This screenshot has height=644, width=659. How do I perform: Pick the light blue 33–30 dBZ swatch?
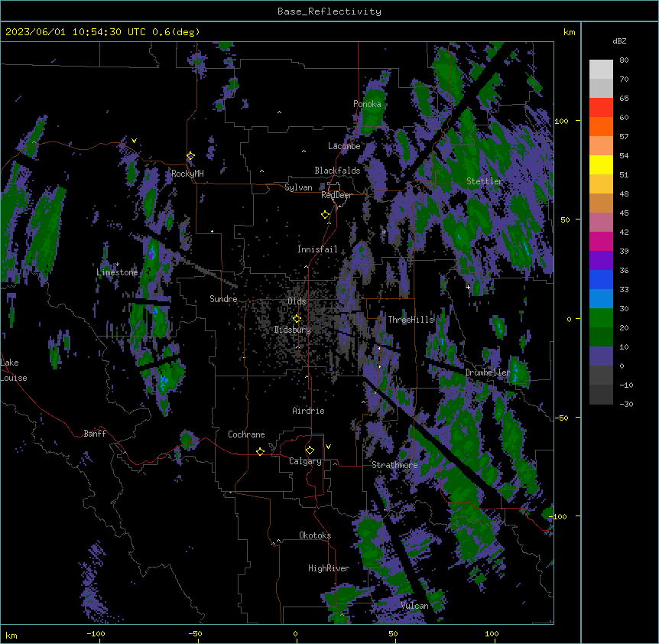pos(601,298)
